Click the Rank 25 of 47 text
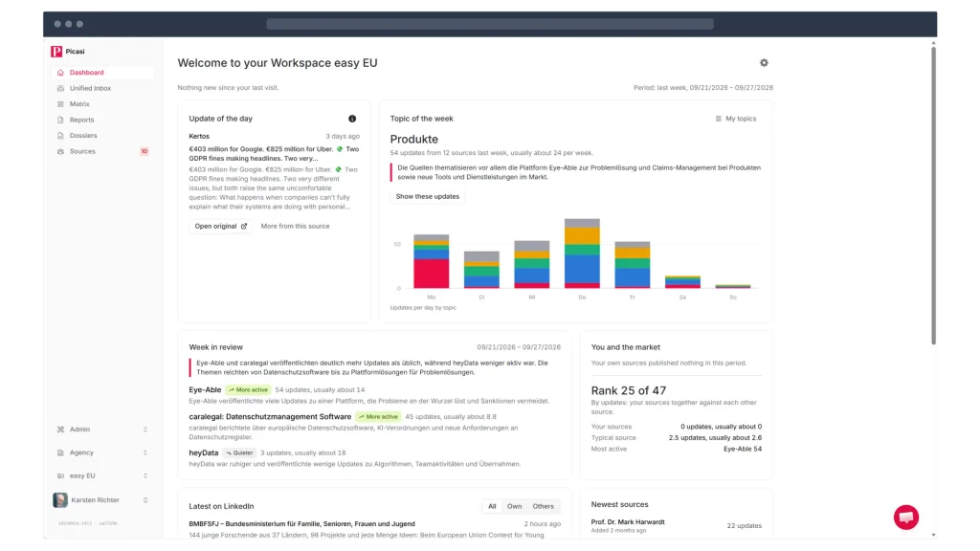The image size is (980, 551). click(x=629, y=390)
